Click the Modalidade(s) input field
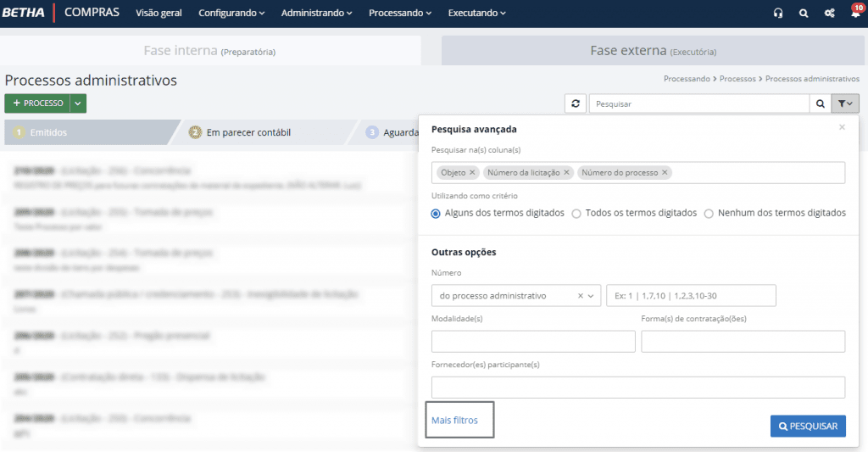Viewport: 868px width, 452px height. click(x=533, y=342)
